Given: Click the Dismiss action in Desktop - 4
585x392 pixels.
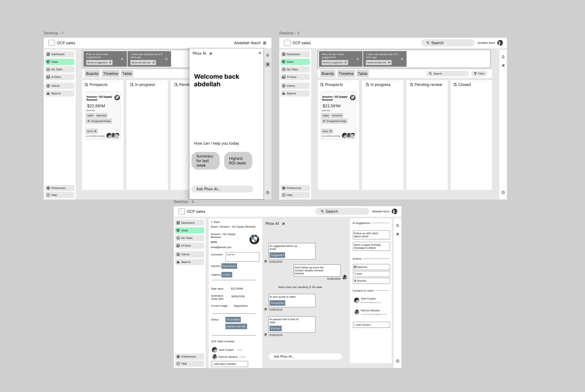Looking at the screenshot, I should point(371,281).
